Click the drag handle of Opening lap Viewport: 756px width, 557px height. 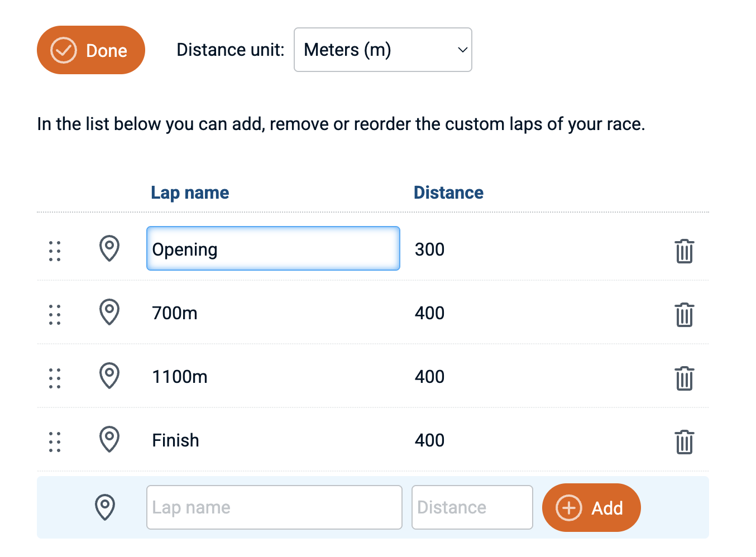pos(55,251)
